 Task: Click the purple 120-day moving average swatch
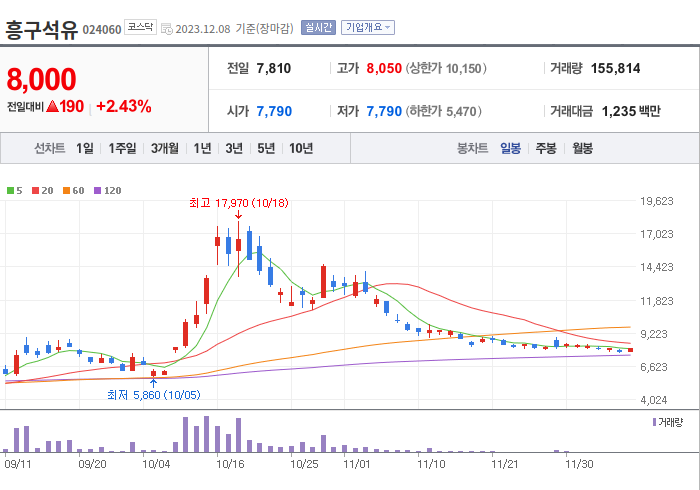click(x=98, y=191)
